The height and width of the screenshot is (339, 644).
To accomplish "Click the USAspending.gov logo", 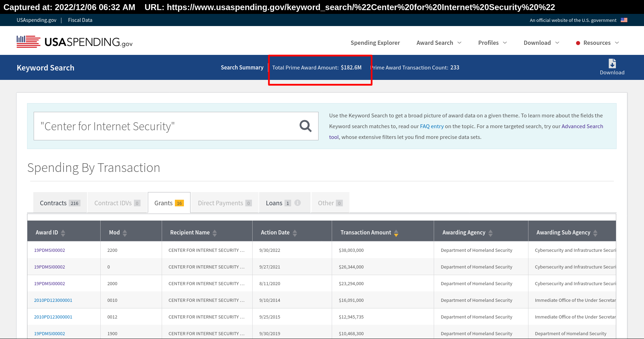I will [75, 42].
